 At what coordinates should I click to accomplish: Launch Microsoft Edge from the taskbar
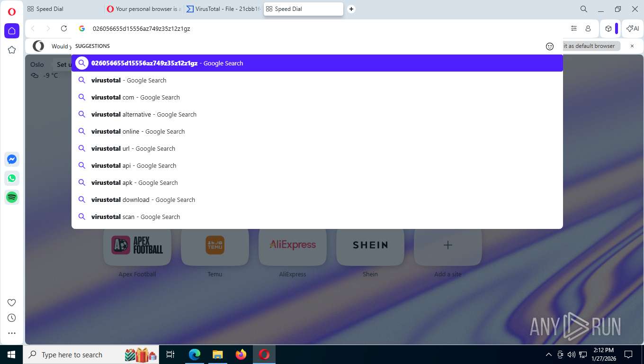[194, 355]
